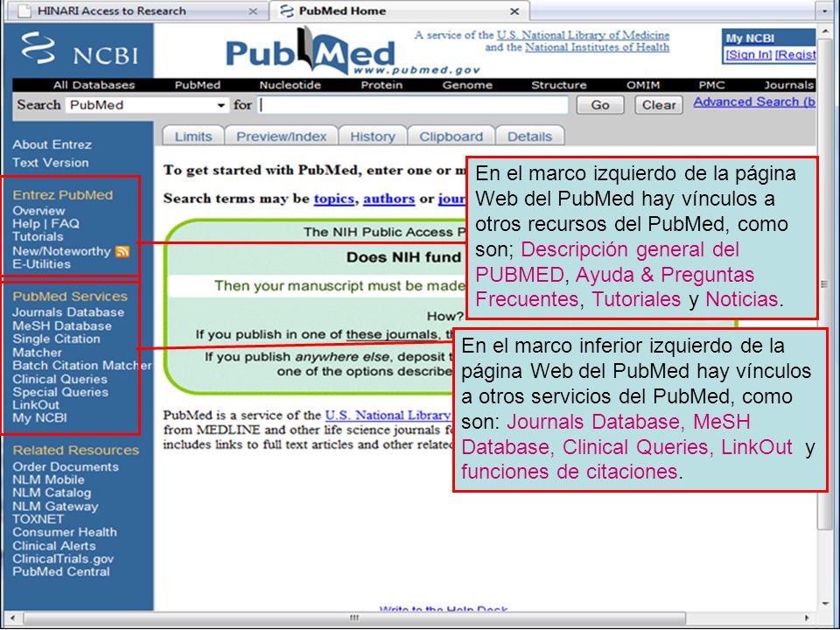
Task: Open the New/Noteworthy sidebar link
Action: tap(61, 251)
